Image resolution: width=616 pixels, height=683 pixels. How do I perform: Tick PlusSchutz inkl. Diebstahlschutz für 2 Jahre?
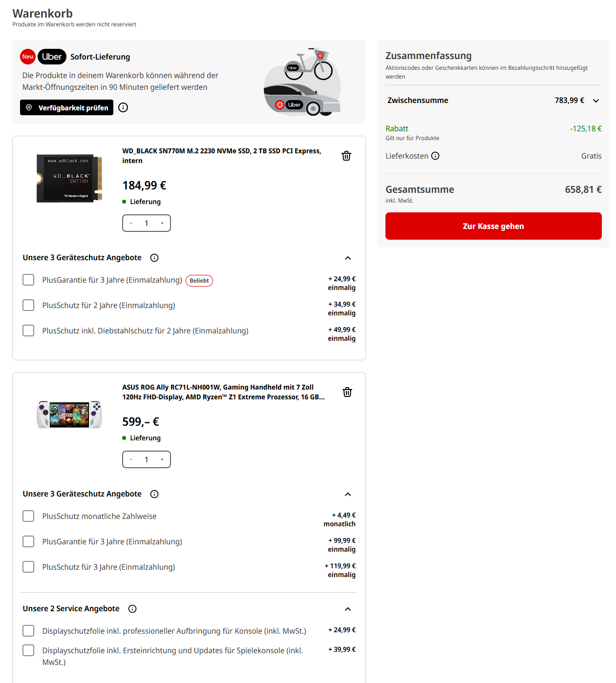click(28, 331)
